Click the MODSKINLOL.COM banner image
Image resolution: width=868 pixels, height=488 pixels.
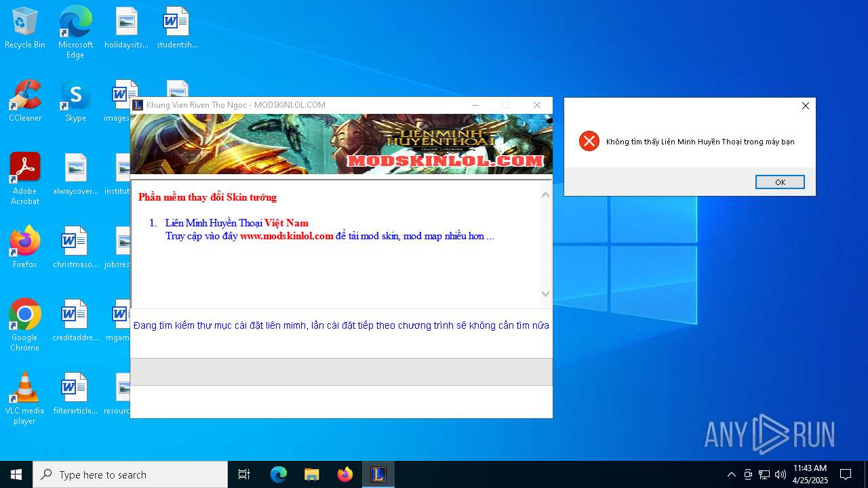pos(341,144)
